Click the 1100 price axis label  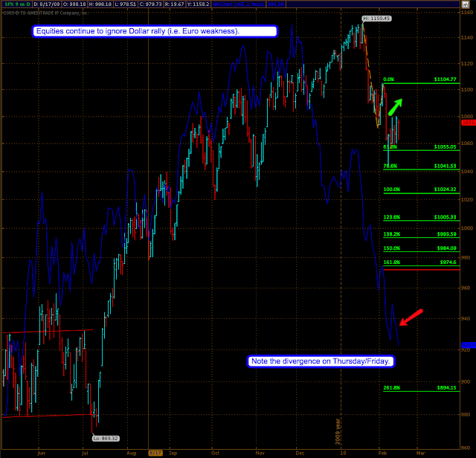(467, 89)
